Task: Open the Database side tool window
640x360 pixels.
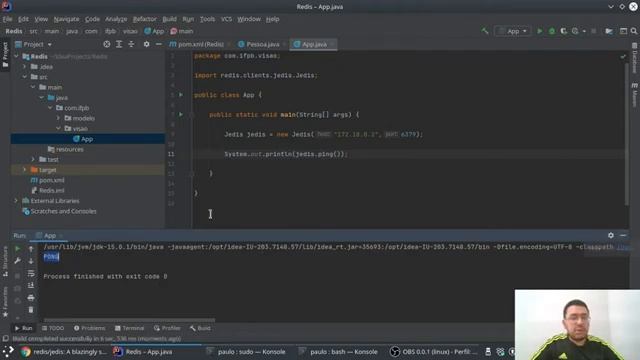Action: [635, 58]
